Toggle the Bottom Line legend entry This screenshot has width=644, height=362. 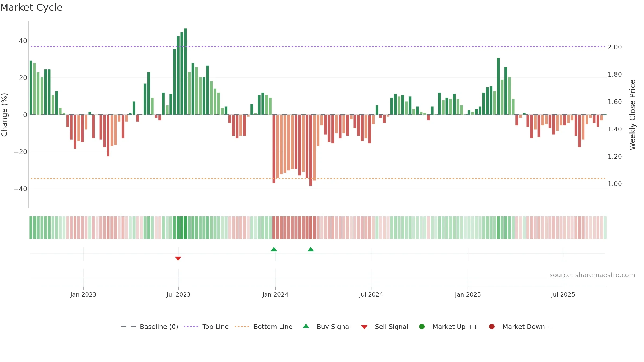point(264,327)
